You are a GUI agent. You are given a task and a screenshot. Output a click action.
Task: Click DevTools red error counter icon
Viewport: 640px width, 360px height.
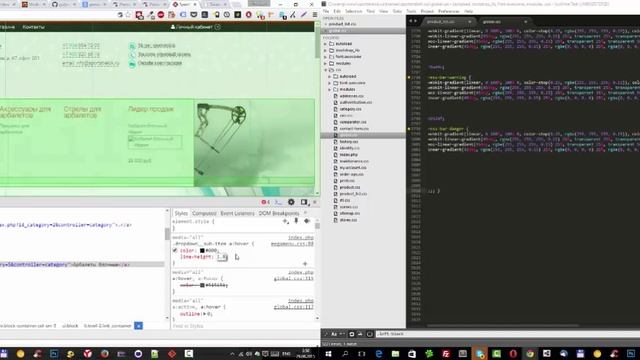pyautogui.click(x=265, y=202)
